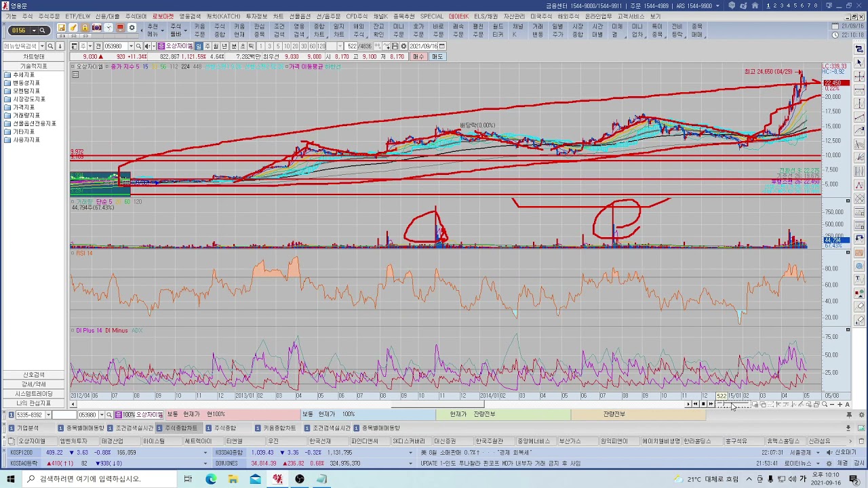Toggle 거래량지표 checkbox in indicator tree

pos(7,115)
